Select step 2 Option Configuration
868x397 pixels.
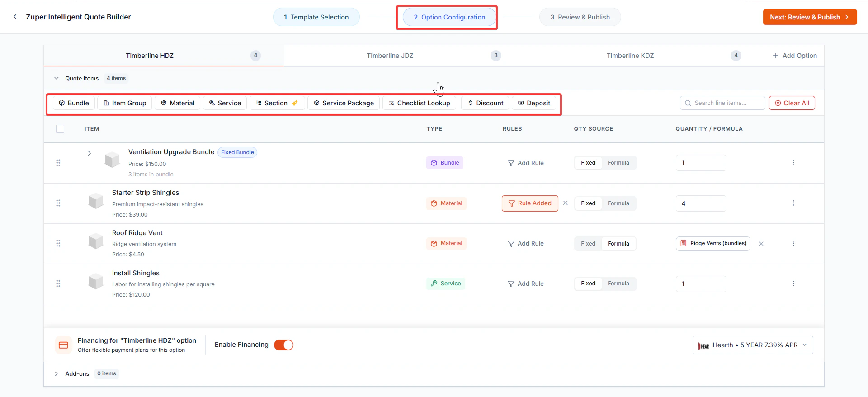pos(449,17)
